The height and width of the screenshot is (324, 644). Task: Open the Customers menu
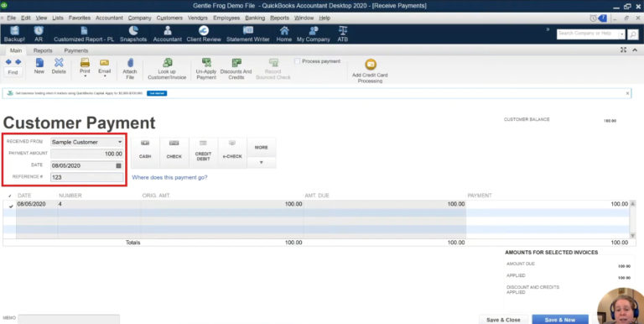point(169,18)
